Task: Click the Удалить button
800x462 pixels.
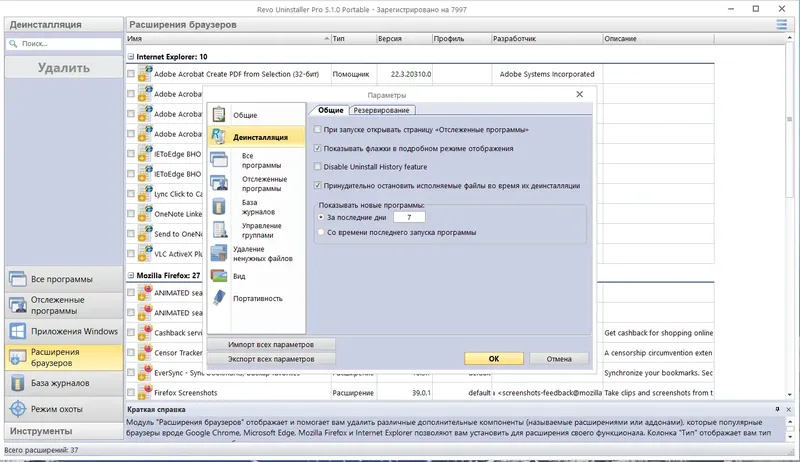Action: point(64,68)
